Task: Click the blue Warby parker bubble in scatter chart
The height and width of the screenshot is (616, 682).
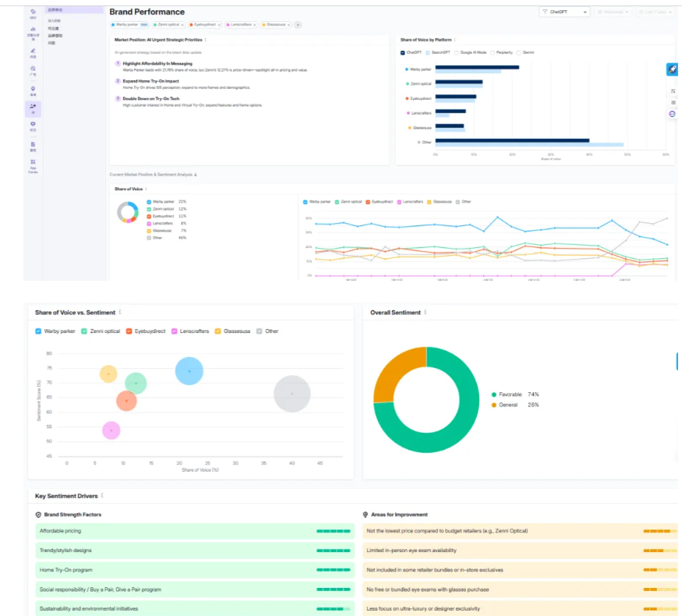Action: [189, 371]
